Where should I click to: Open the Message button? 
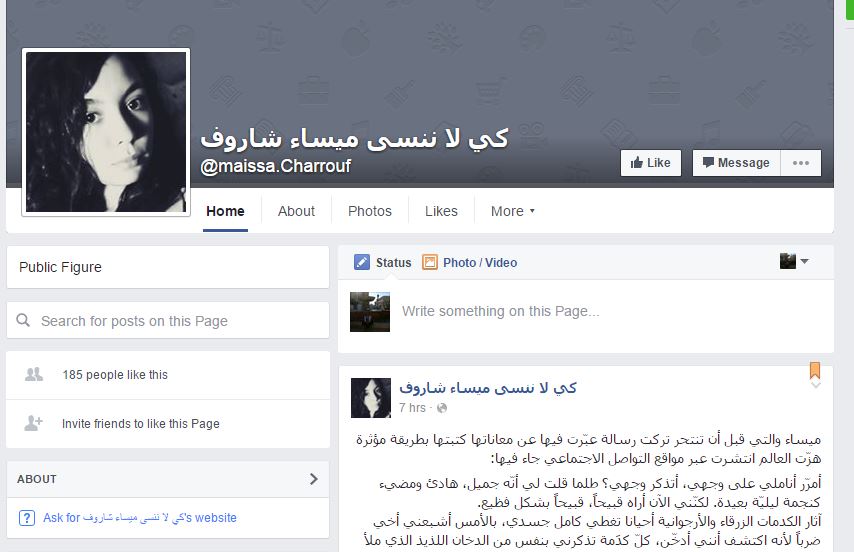736,163
